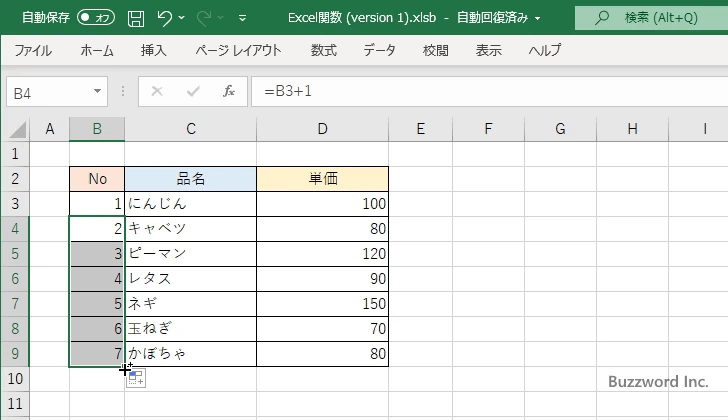Click the Save icon in title bar
Viewport: 728px width, 420px height.
click(136, 18)
